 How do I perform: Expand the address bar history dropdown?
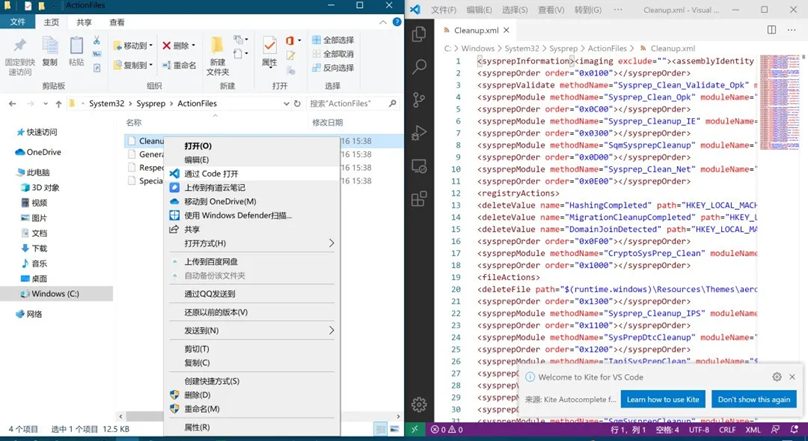coord(287,104)
